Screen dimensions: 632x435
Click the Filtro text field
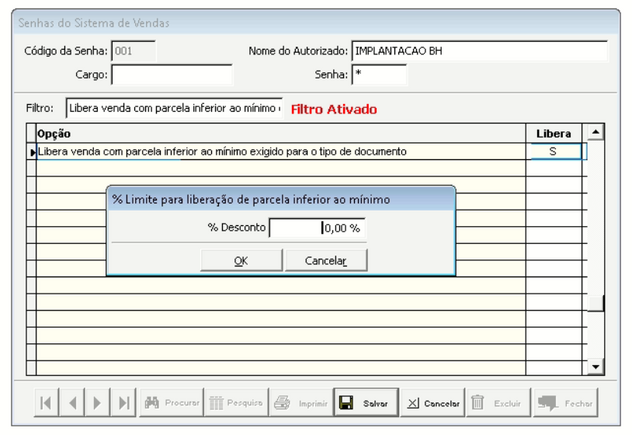click(174, 108)
